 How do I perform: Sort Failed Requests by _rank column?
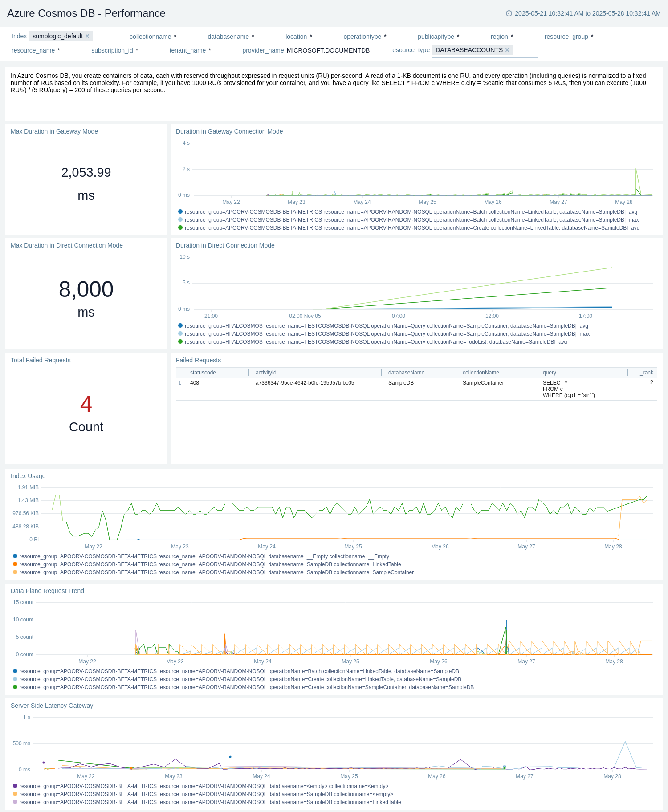pyautogui.click(x=647, y=373)
